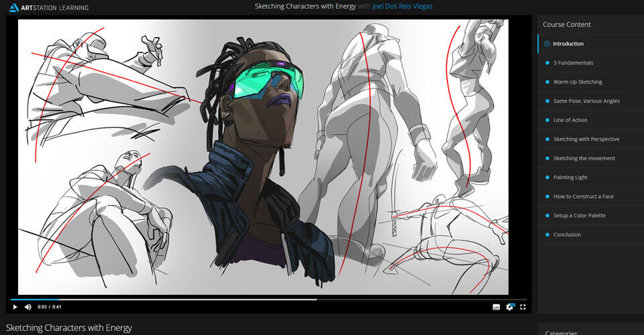Click the bullet beside Sketching the movement

[x=547, y=158]
